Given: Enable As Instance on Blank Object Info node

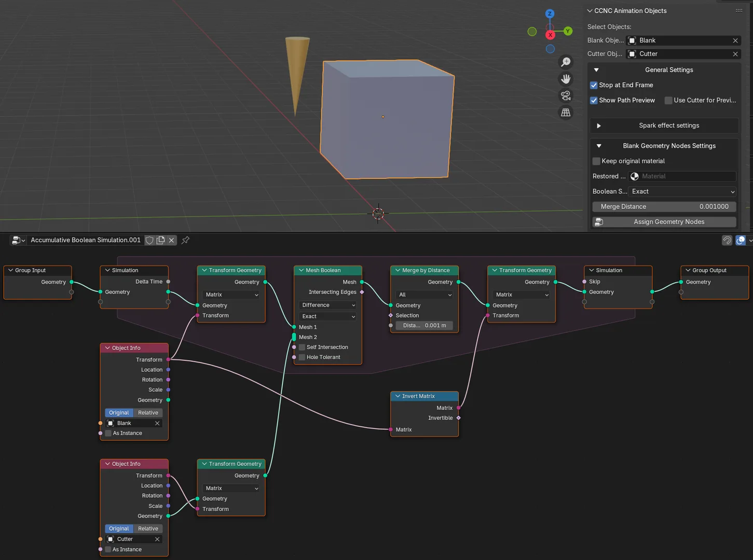Looking at the screenshot, I should 108,433.
